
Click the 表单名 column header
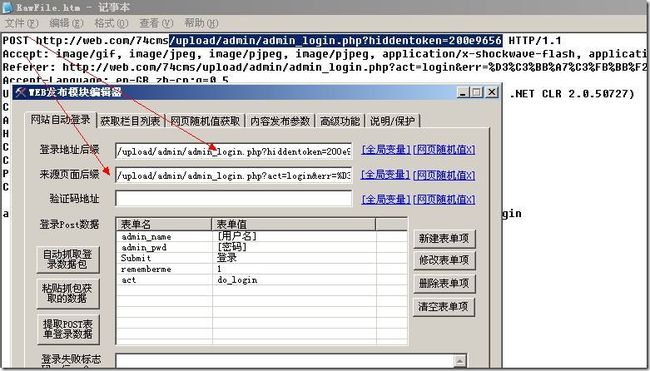click(164, 224)
